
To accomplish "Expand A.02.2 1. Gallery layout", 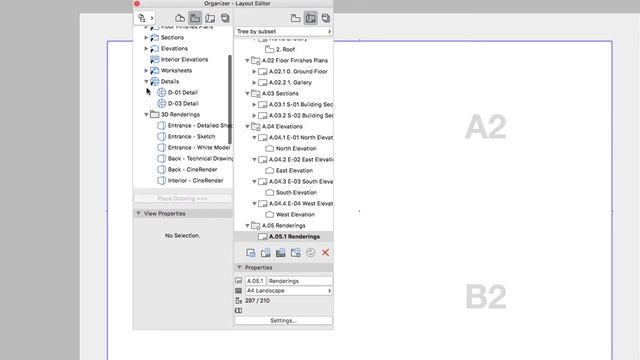I will 254,82.
